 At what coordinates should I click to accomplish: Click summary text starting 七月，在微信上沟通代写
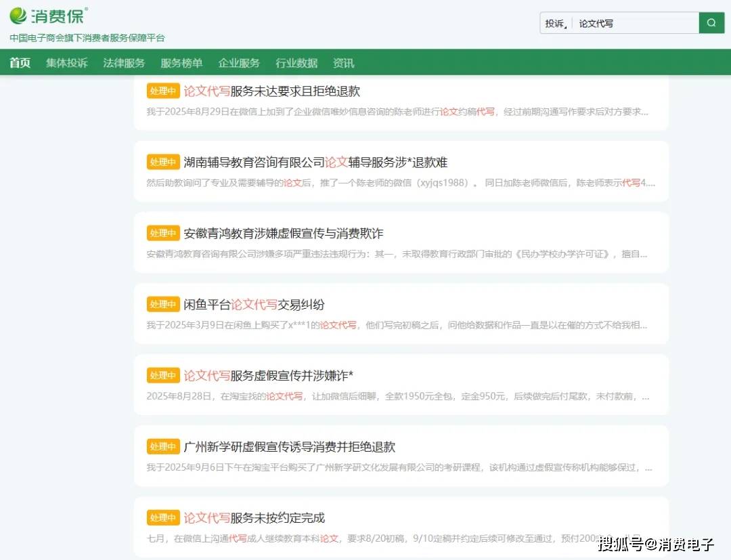[394, 538]
